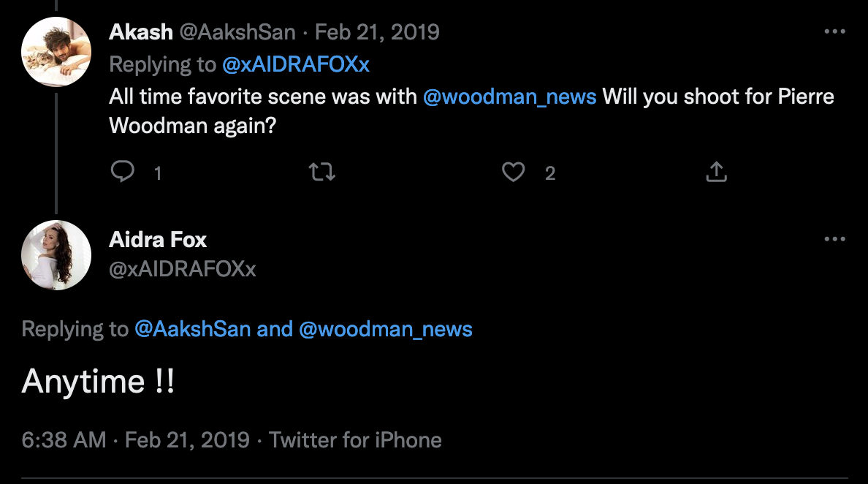Viewport: 868px width, 484px height.
Task: Open Akash's profile picture
Action: click(56, 51)
